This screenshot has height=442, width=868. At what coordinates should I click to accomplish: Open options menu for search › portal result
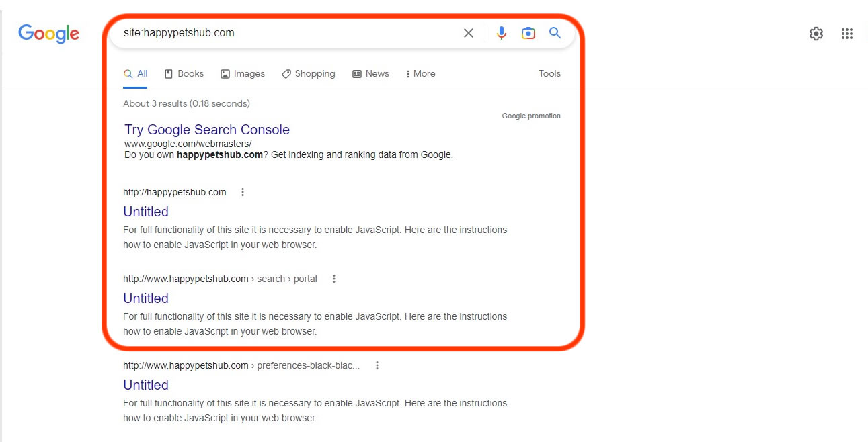click(x=334, y=279)
